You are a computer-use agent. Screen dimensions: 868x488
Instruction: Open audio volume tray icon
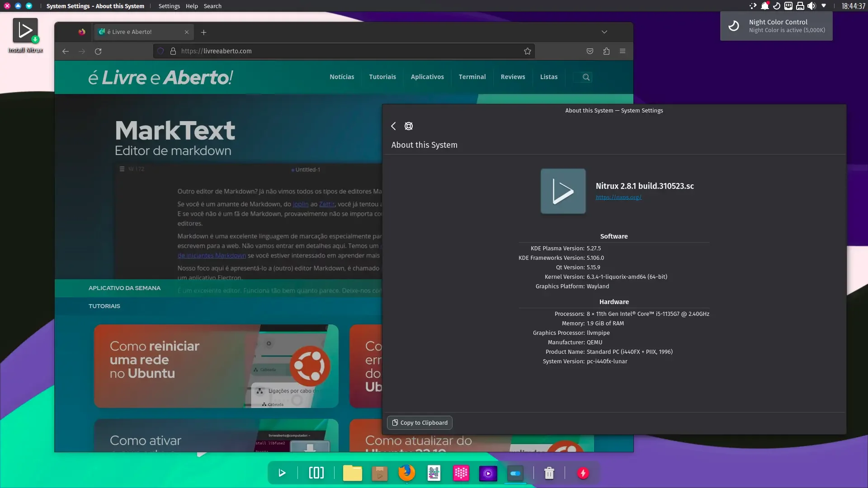coord(812,6)
